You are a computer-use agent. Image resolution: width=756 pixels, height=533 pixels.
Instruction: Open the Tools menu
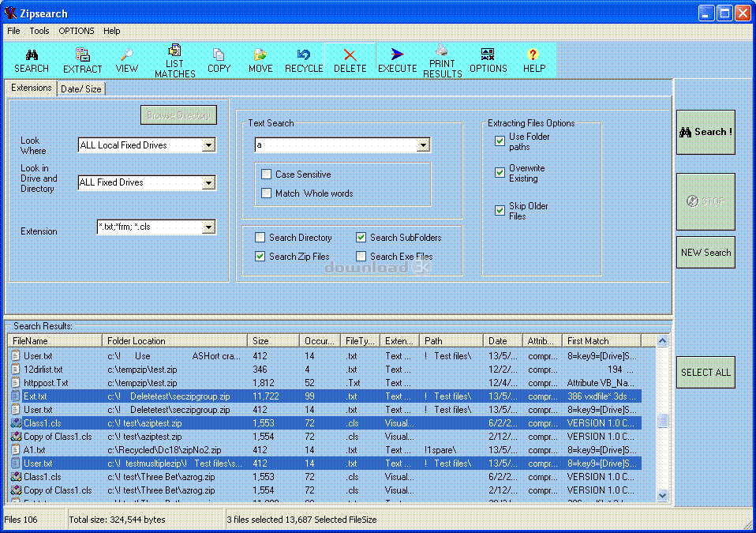[39, 31]
